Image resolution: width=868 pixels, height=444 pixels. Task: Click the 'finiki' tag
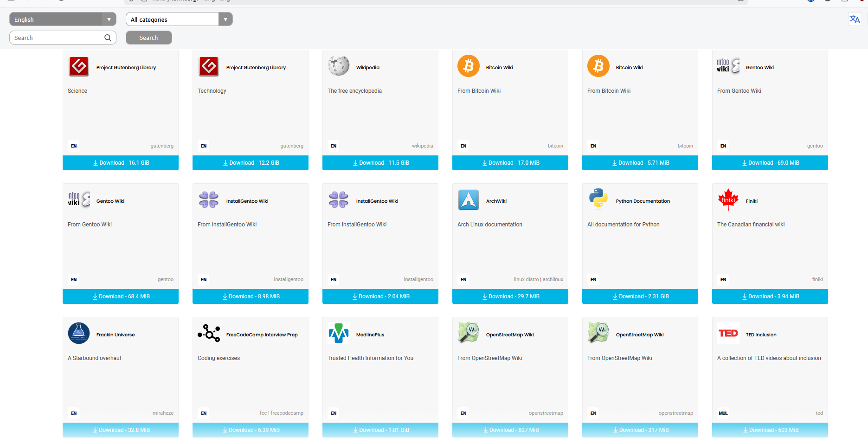[817, 279]
